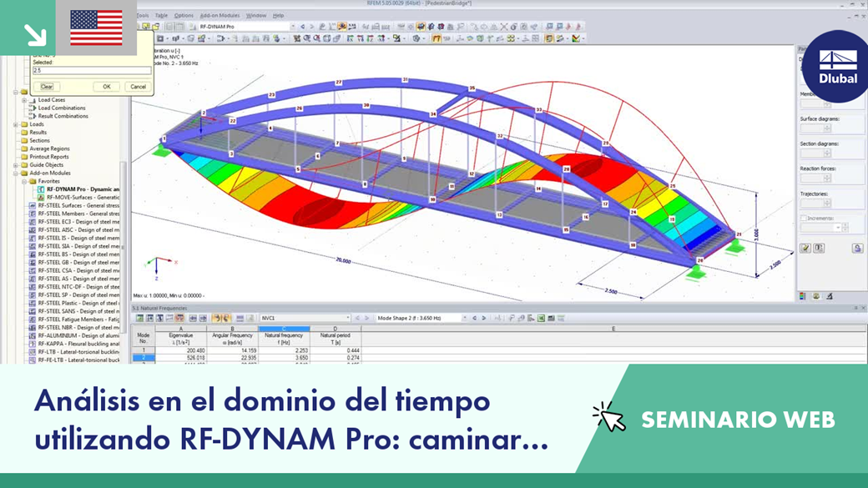Select the Printout Reports folder

coord(48,157)
